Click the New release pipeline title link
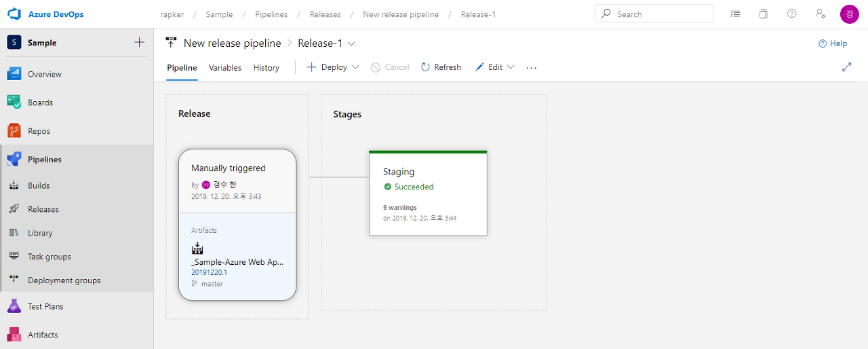 point(232,43)
